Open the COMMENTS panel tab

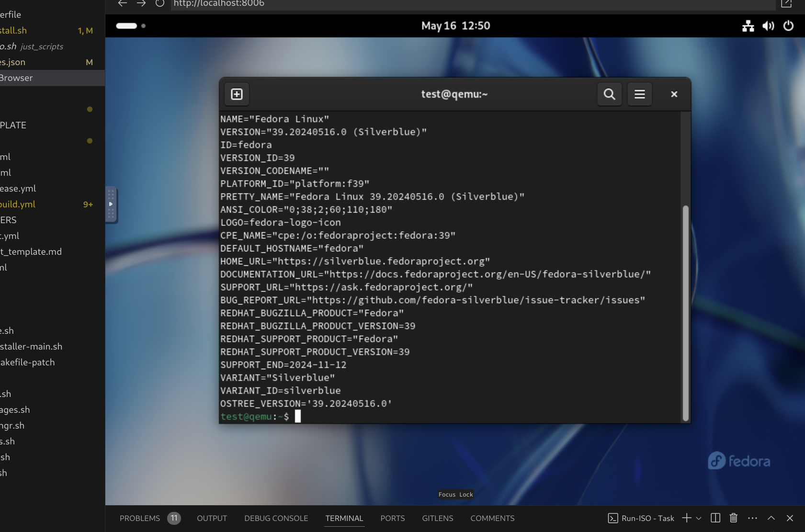pyautogui.click(x=493, y=518)
